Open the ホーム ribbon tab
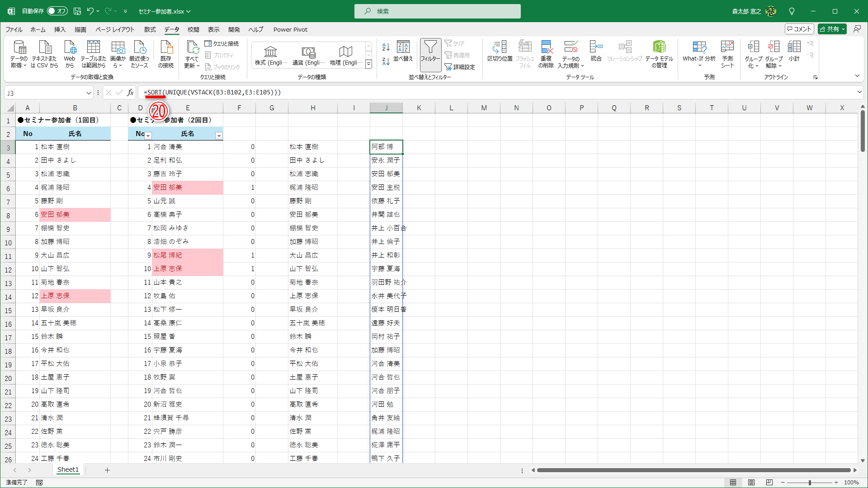Viewport: 868px width, 488px height. [x=38, y=29]
